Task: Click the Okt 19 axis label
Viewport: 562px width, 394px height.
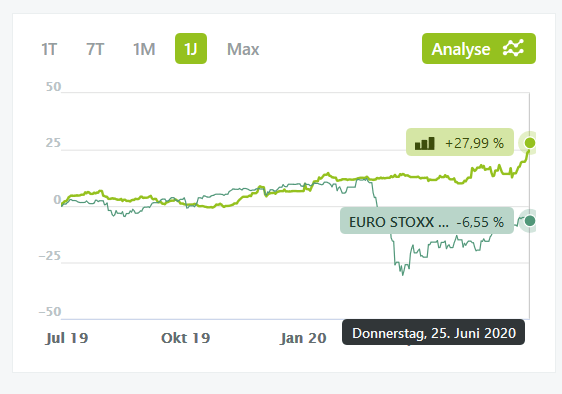Action: point(186,338)
